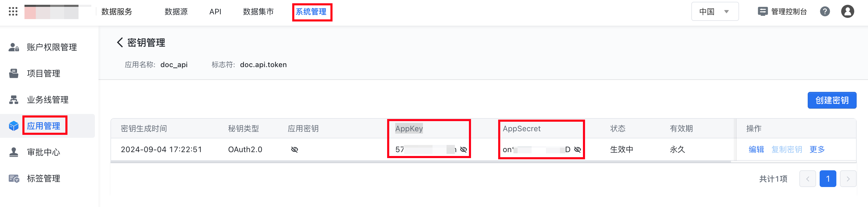The image size is (868, 207).
Task: Click the 编辑 link in the row
Action: coord(756,150)
